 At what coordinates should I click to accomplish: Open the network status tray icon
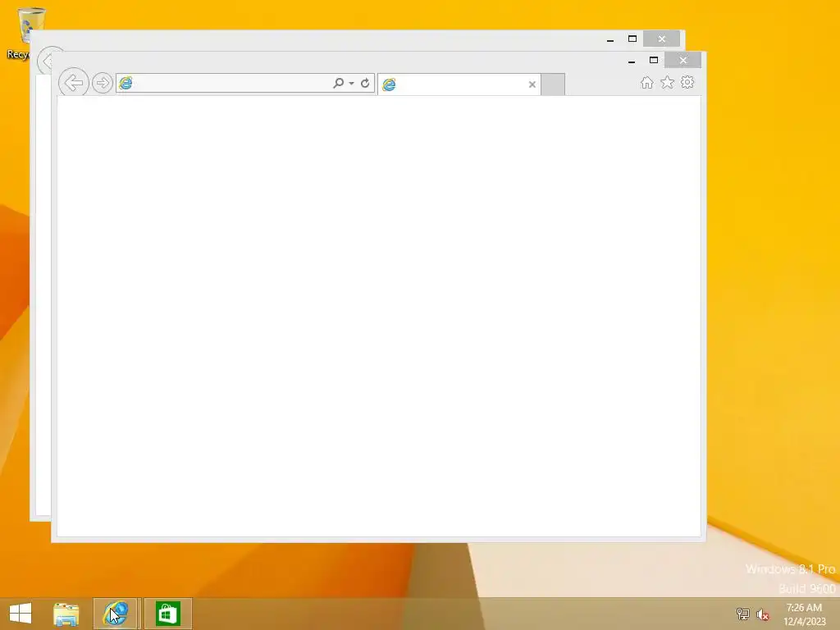(742, 614)
